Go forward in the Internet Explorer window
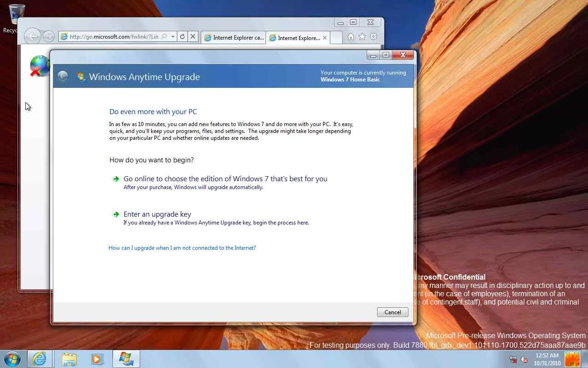This screenshot has height=368, width=588. (x=48, y=37)
